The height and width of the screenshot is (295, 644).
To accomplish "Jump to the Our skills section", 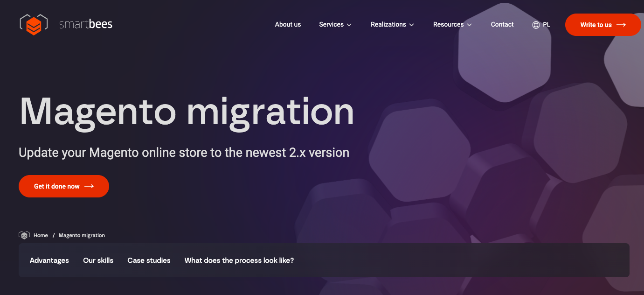I will coord(98,260).
